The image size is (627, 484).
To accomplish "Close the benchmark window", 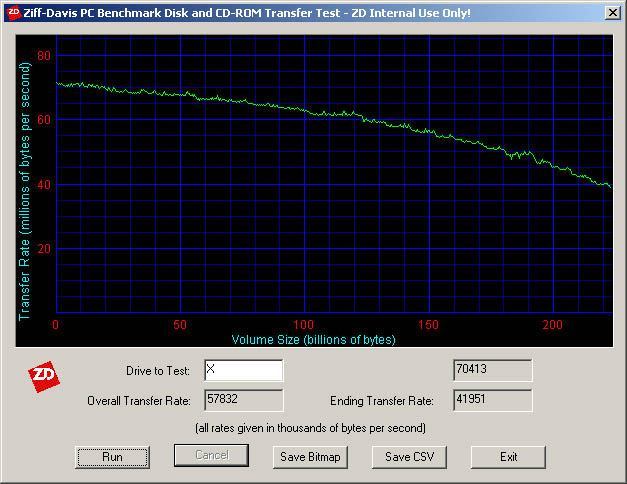I will (x=613, y=13).
